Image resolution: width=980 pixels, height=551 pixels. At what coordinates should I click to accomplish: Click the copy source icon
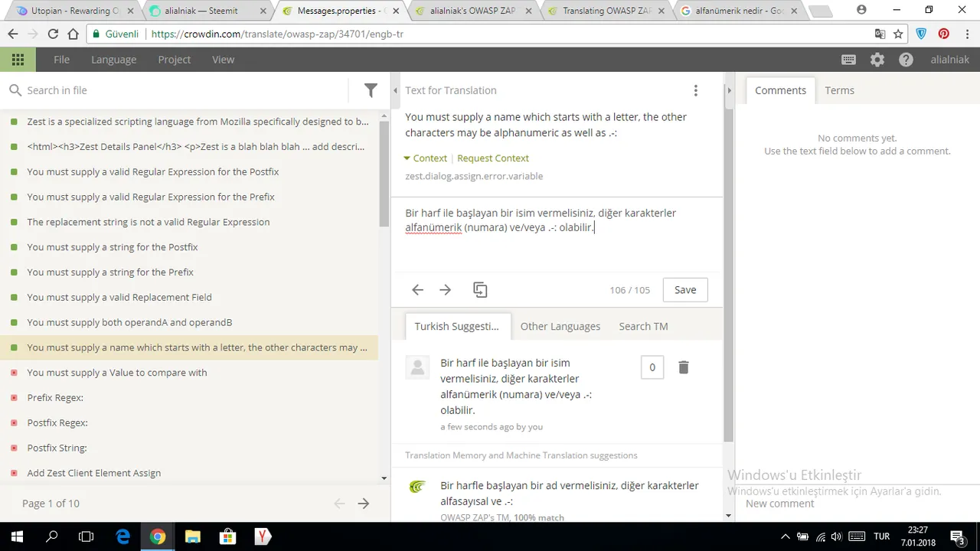click(x=480, y=290)
